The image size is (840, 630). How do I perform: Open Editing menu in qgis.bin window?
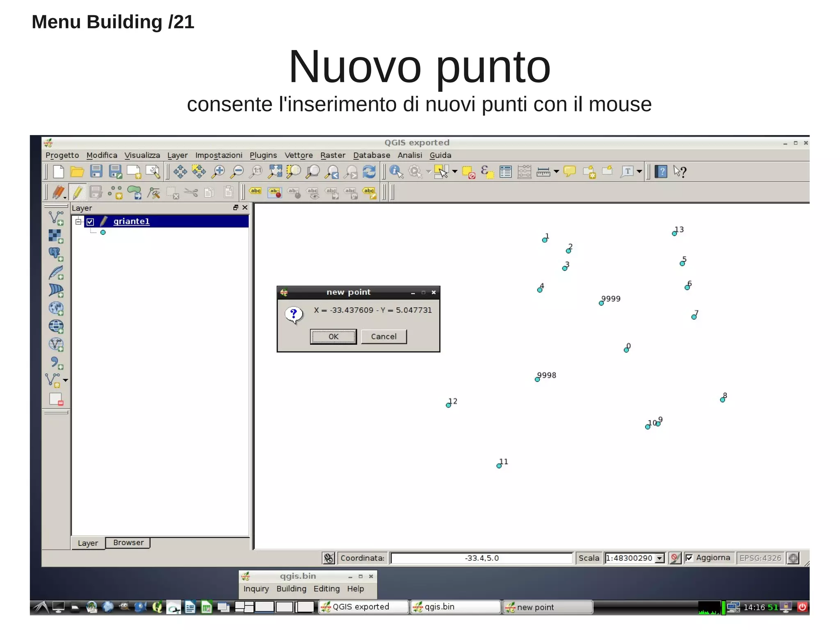click(326, 589)
